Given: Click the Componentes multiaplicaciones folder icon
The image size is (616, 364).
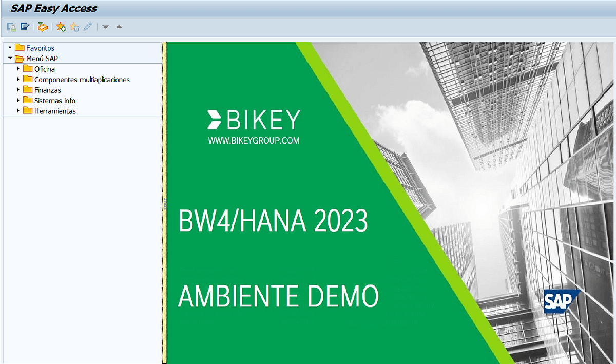Looking at the screenshot, I should [28, 80].
